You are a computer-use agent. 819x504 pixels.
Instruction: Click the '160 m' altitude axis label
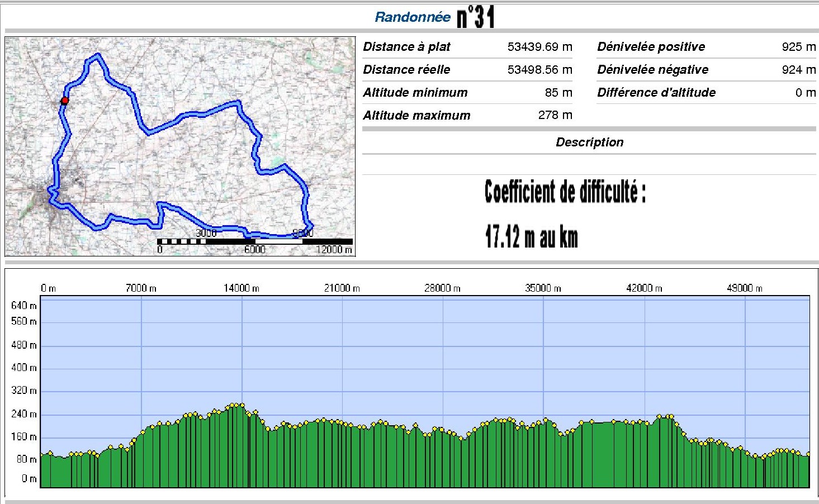23,437
